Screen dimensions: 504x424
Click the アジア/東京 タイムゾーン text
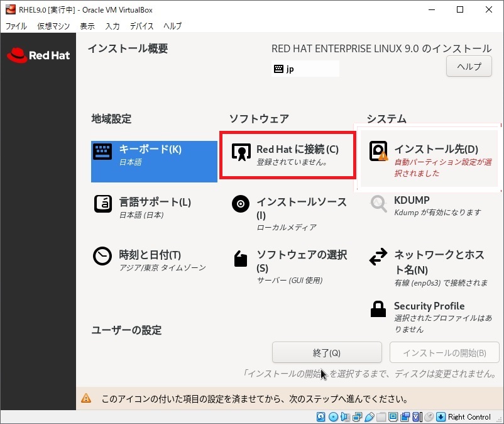click(162, 267)
